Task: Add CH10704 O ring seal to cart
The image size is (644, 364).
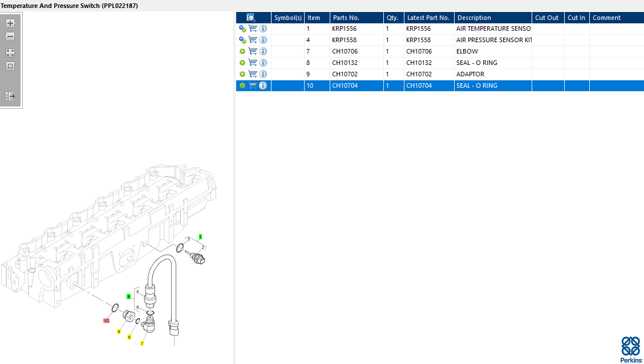Action: pyautogui.click(x=253, y=85)
